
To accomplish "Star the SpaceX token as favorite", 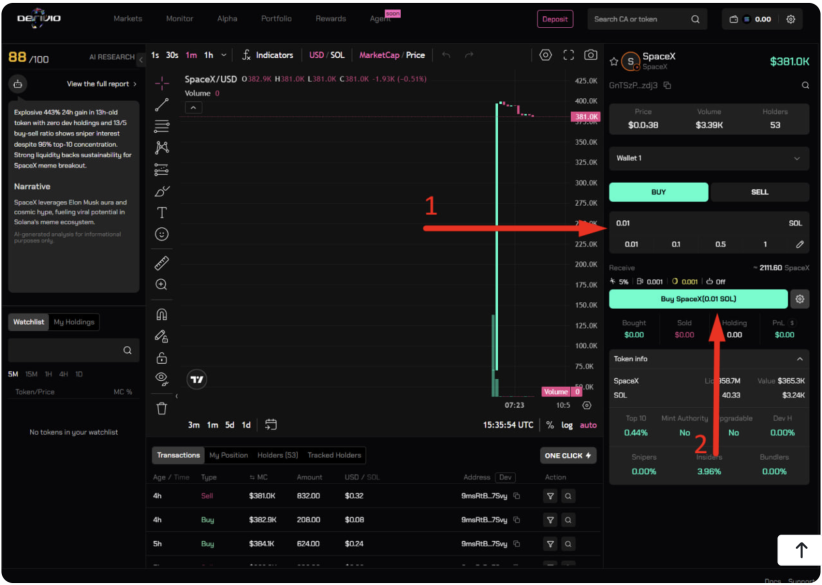I will pyautogui.click(x=614, y=60).
